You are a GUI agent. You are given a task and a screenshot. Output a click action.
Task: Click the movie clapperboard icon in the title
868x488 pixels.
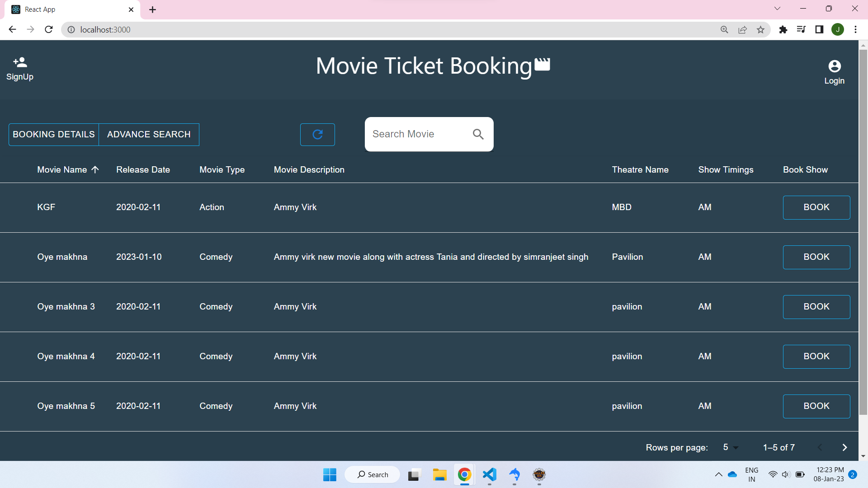542,65
